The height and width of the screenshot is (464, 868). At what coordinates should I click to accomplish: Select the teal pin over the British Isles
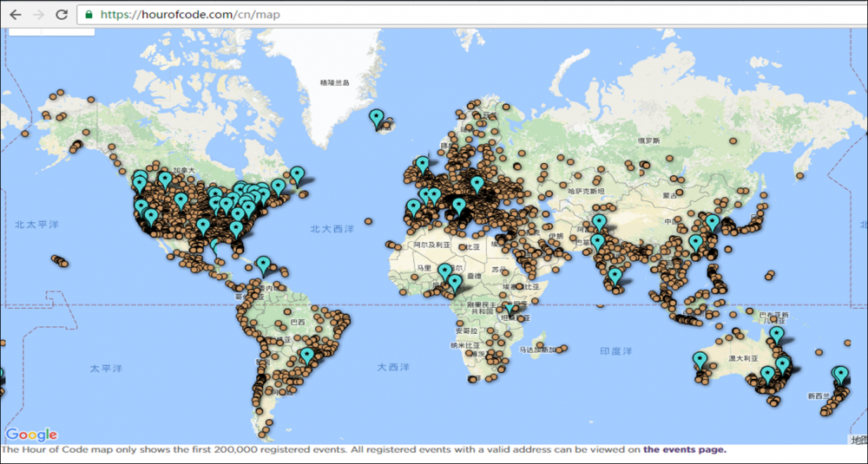pos(423,167)
